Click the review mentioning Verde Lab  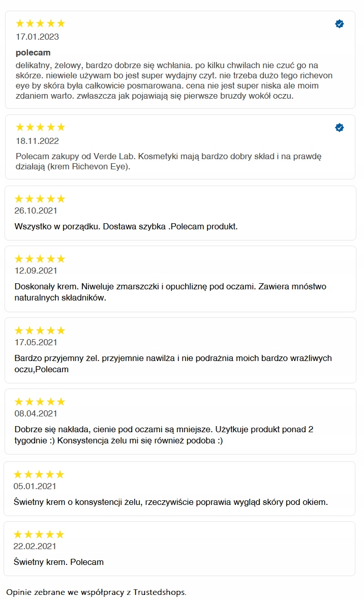point(168,161)
